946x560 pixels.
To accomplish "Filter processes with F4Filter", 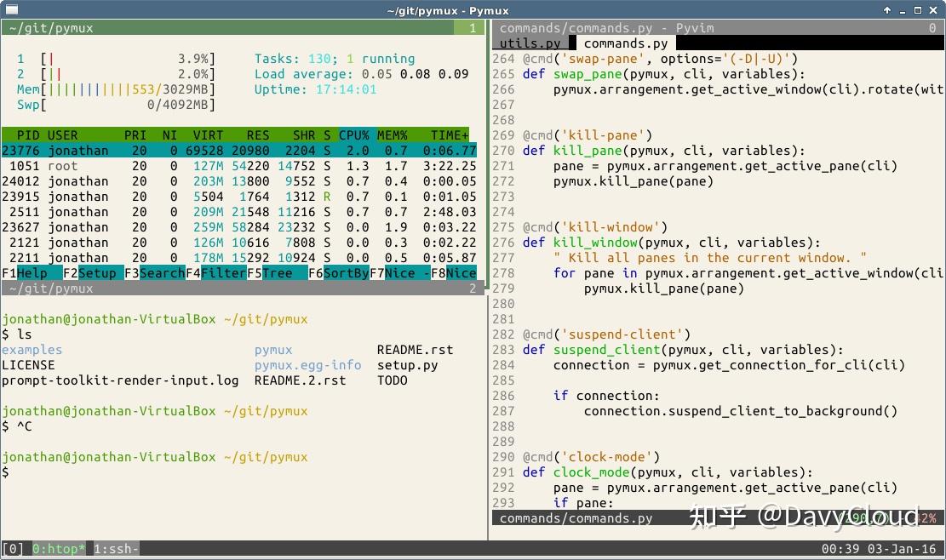I will click(x=216, y=272).
